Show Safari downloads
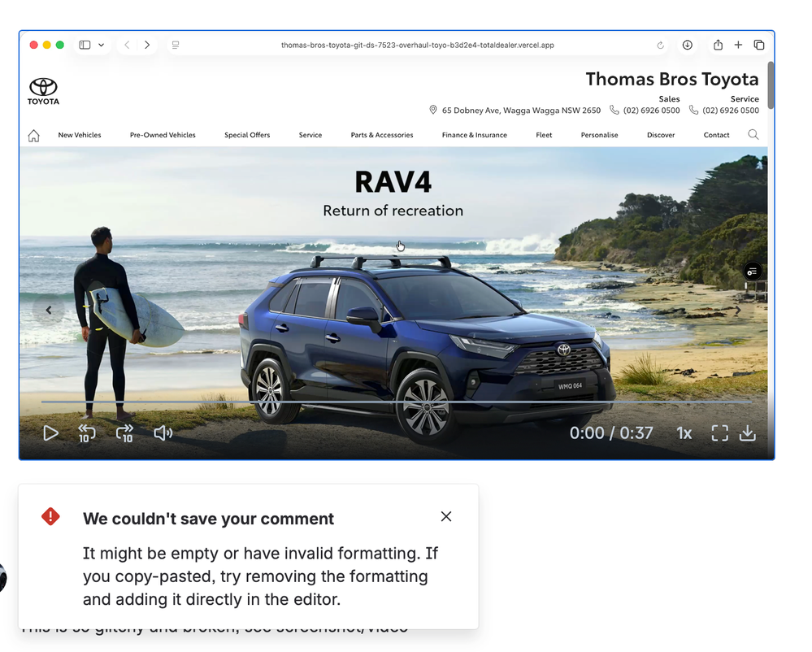812x652 pixels. click(x=687, y=45)
